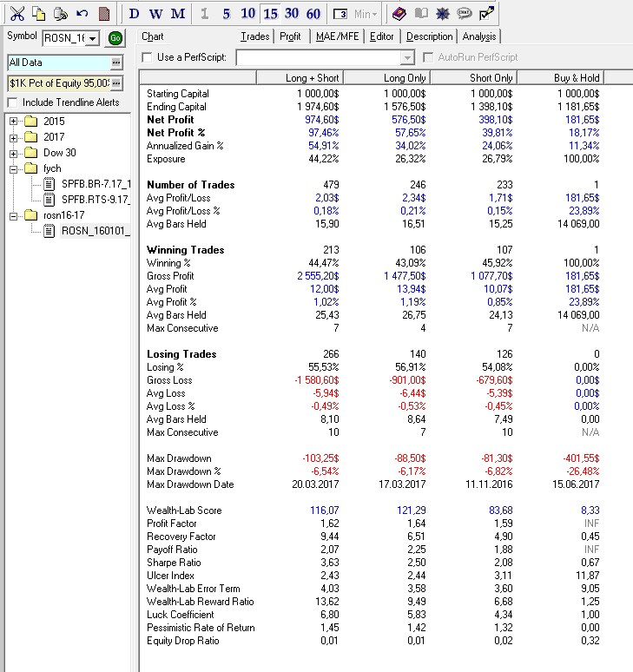The width and height of the screenshot is (633, 672).
Task: Switch to Weekly (W) scale
Action: click(155, 14)
